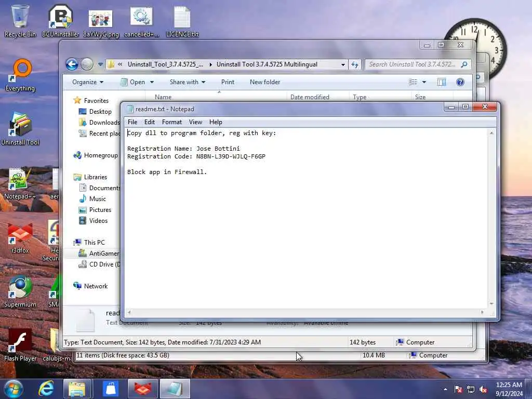Image resolution: width=532 pixels, height=399 pixels.
Task: Switch to Notepad taskbar button
Action: click(x=175, y=389)
